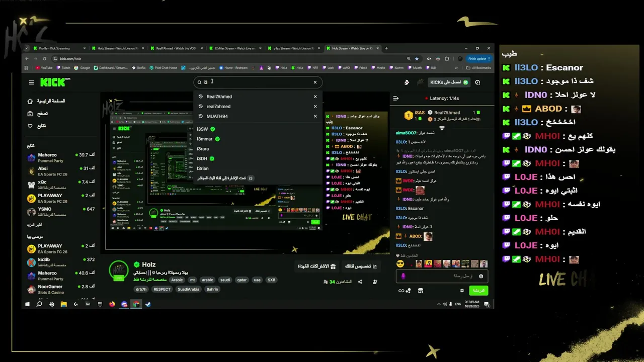Select I3rara search suggestion

[258, 149]
